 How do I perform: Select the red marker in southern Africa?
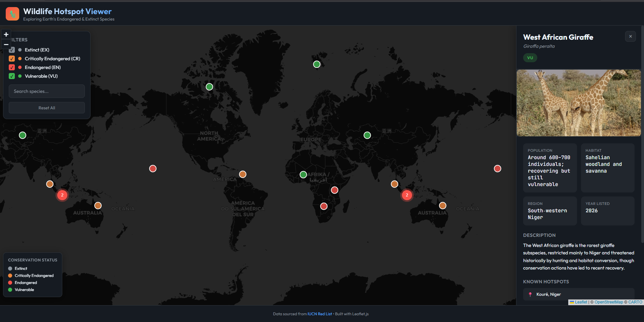(x=324, y=206)
